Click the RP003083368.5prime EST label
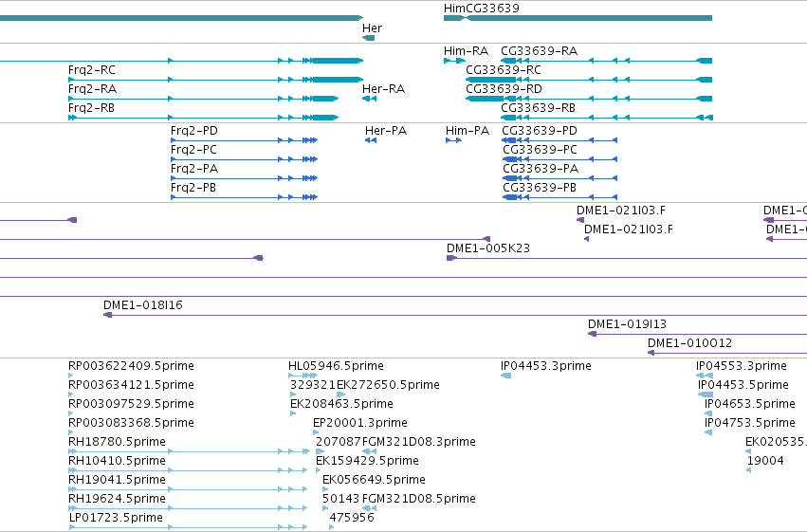807x532 pixels. [131, 423]
